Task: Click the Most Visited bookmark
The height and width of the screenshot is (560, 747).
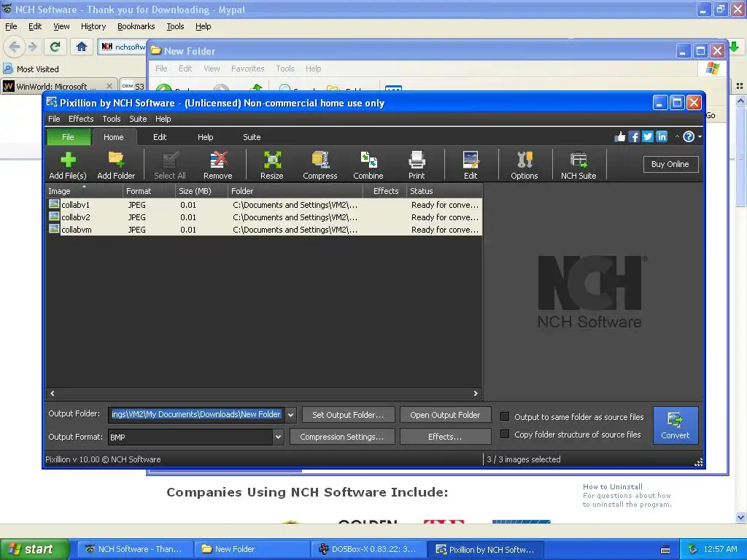Action: pos(31,69)
